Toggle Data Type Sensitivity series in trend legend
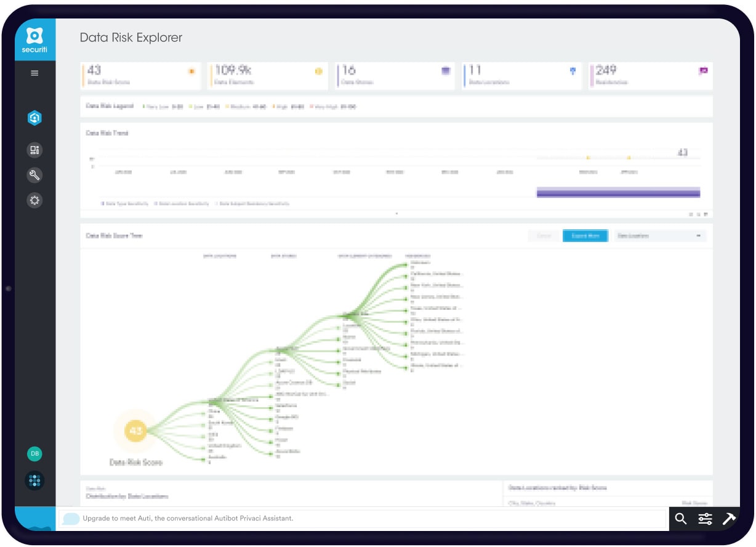This screenshot has height=547, width=756. pos(125,203)
